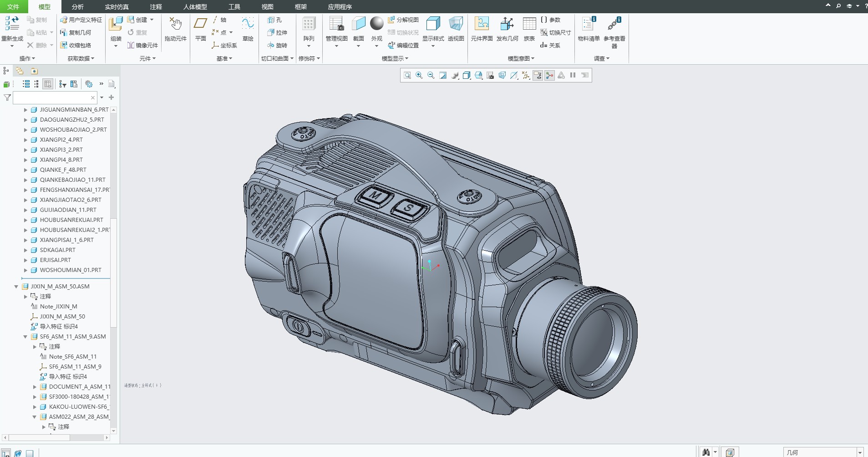Click Shrinkwrap (收缩包络) button

(76, 45)
